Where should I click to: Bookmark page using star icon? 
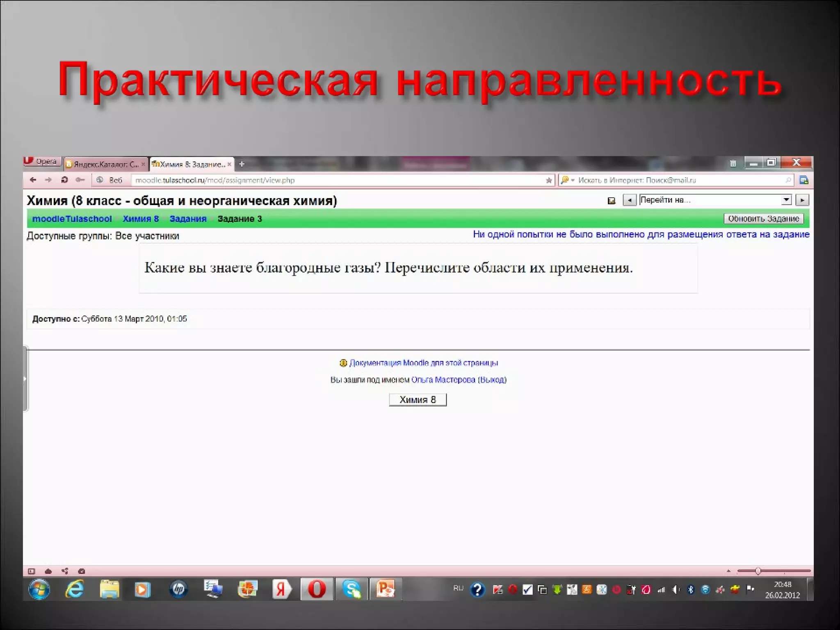549,180
